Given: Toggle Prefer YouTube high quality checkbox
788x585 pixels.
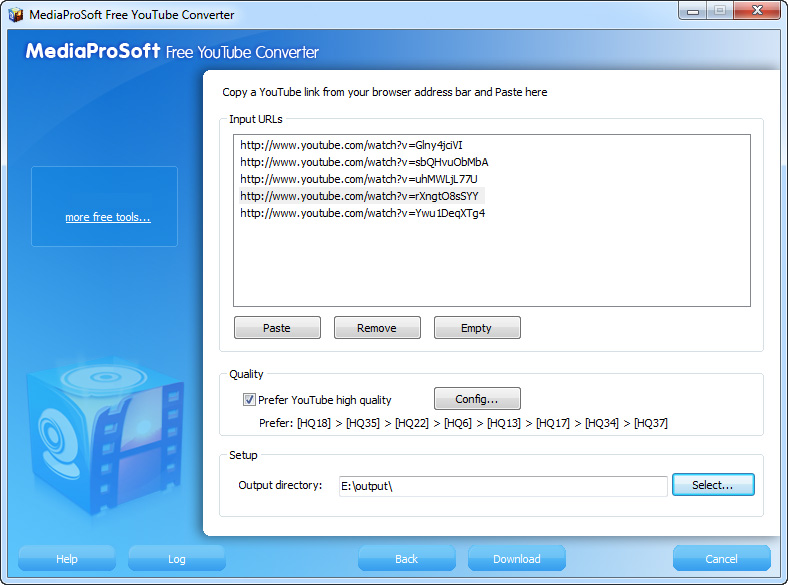Looking at the screenshot, I should (x=249, y=400).
